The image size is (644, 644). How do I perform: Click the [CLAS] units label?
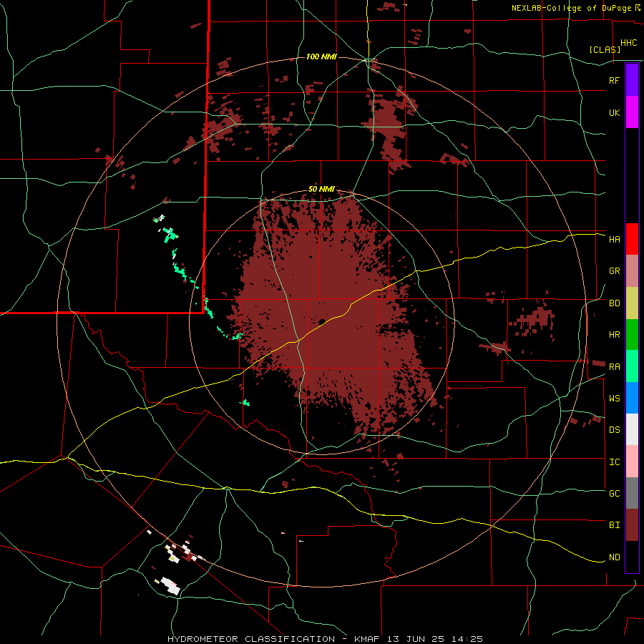click(605, 49)
